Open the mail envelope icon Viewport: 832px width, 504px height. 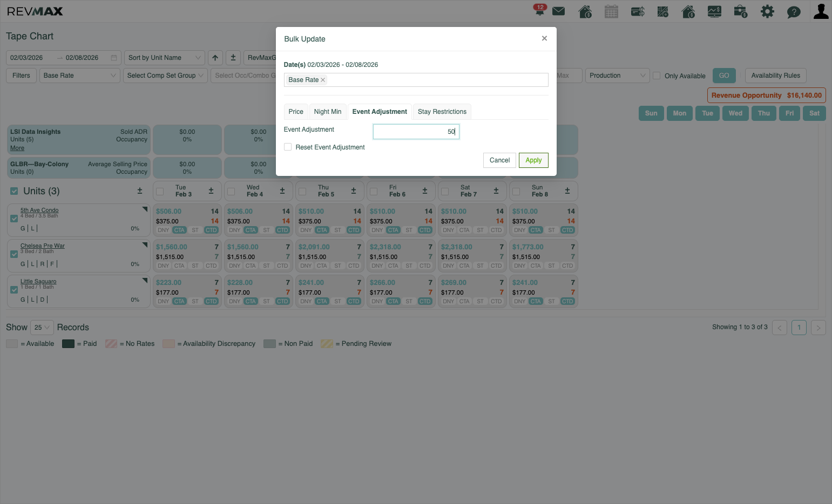point(559,11)
